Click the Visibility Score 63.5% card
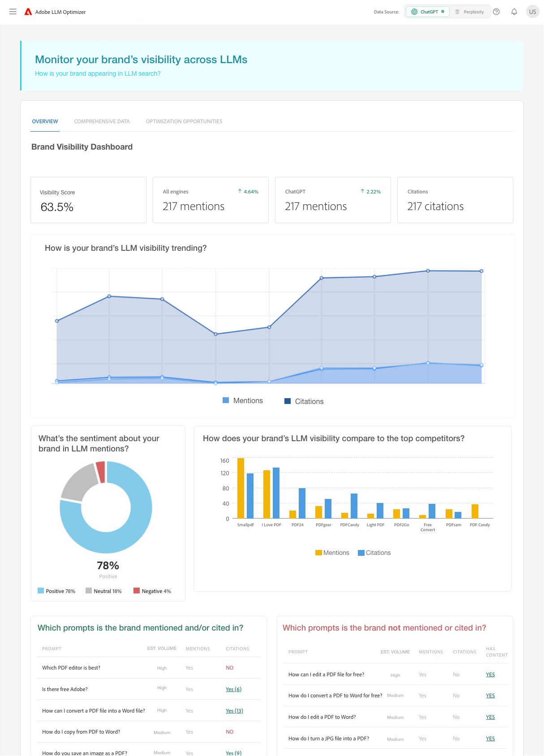Image resolution: width=546 pixels, height=756 pixels. pyautogui.click(x=88, y=200)
